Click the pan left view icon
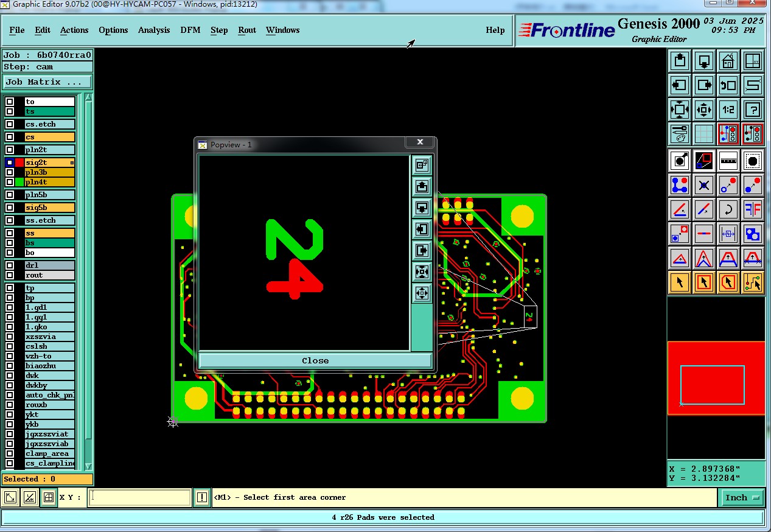The width and height of the screenshot is (771, 532). pyautogui.click(x=680, y=85)
